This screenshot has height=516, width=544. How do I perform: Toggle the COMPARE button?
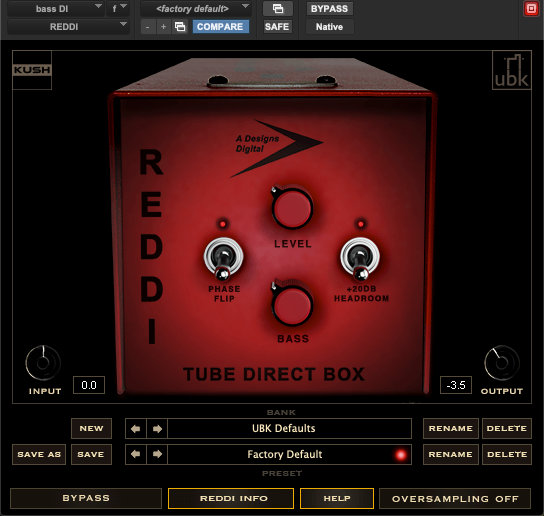click(x=221, y=27)
